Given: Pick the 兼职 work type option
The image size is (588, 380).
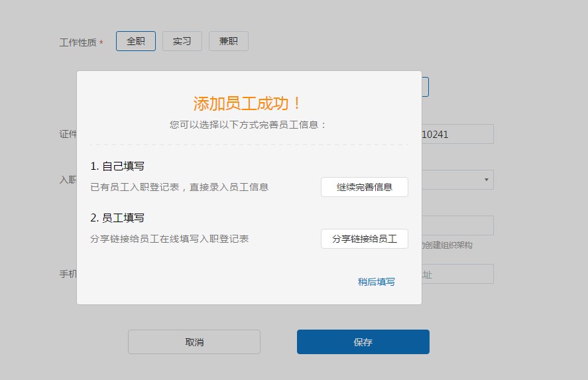Looking at the screenshot, I should click(x=229, y=41).
